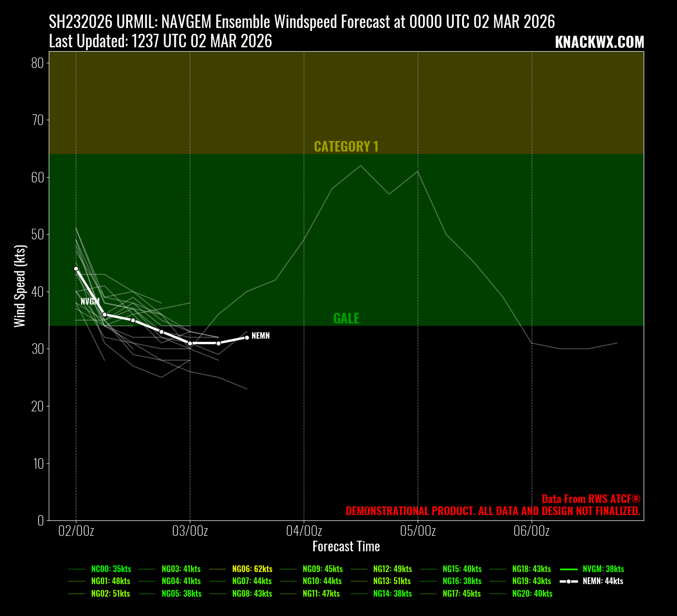The image size is (677, 616).
Task: Click the 'Wind Speed (kts)' y-axis title
Action: (20, 286)
